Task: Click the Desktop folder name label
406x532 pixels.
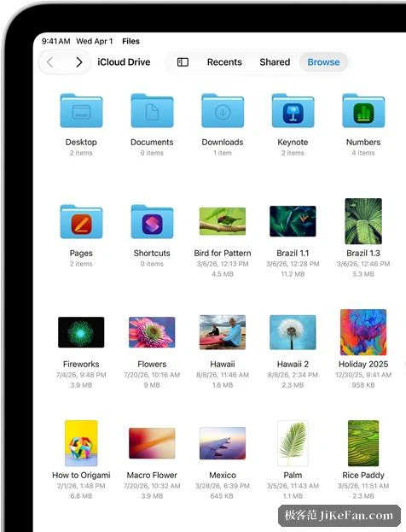Action: point(81,142)
